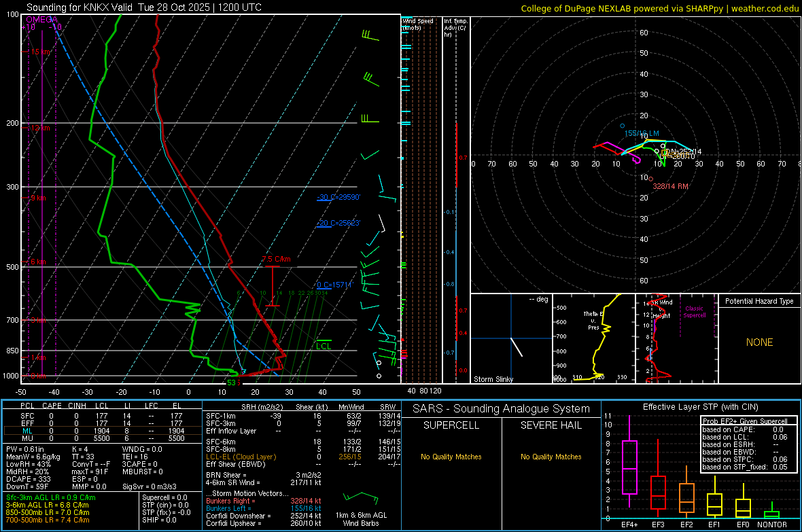The height and width of the screenshot is (532, 802).
Task: Select the EFF parcel row
Action: tap(102, 423)
